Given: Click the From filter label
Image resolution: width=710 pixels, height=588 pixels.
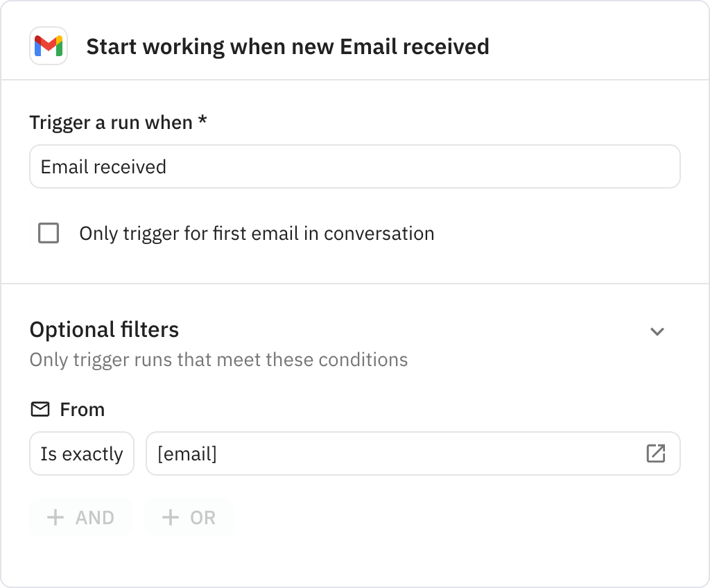Looking at the screenshot, I should click(83, 409).
